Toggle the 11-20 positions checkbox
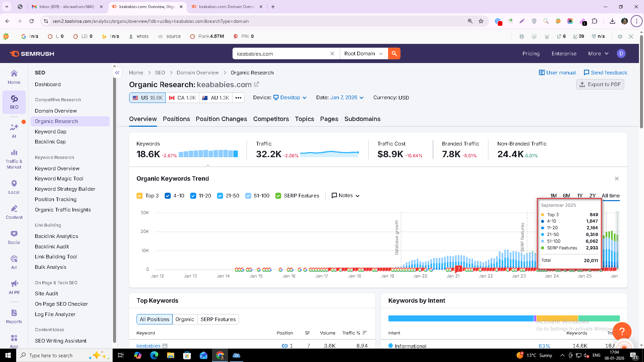 [193, 196]
